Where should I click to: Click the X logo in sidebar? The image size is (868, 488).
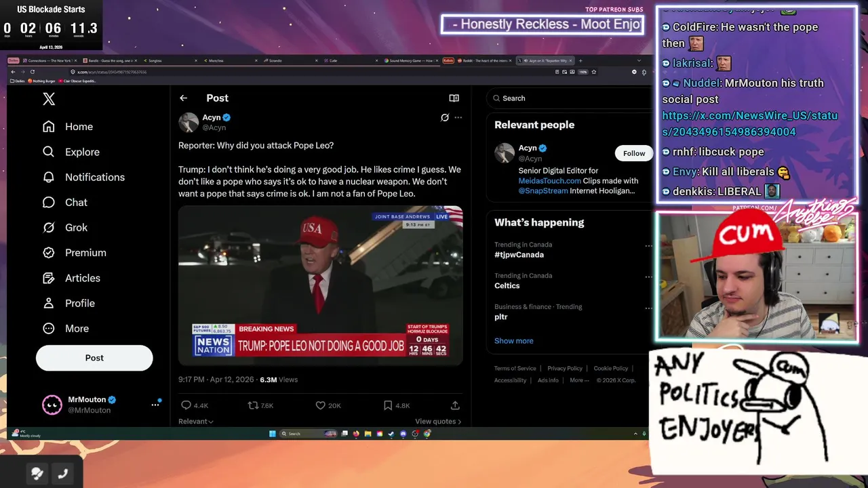pyautogui.click(x=49, y=99)
